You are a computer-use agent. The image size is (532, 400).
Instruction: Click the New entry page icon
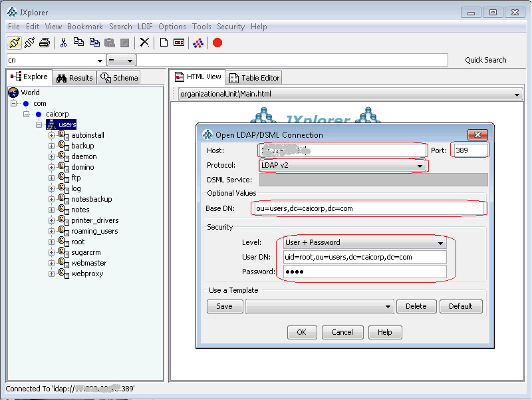coord(164,43)
